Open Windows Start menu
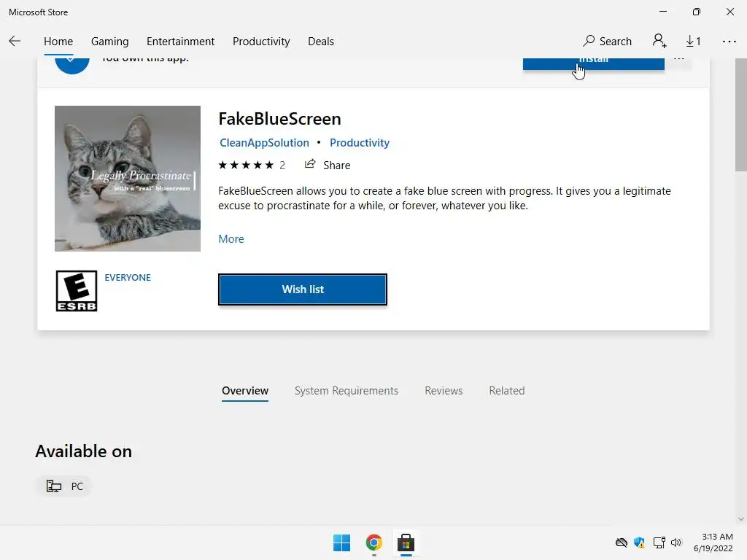Screen dimensions: 747x560 (341, 542)
